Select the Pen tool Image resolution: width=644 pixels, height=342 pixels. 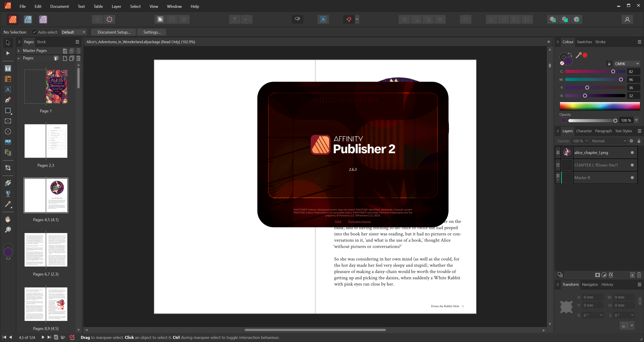coord(8,100)
